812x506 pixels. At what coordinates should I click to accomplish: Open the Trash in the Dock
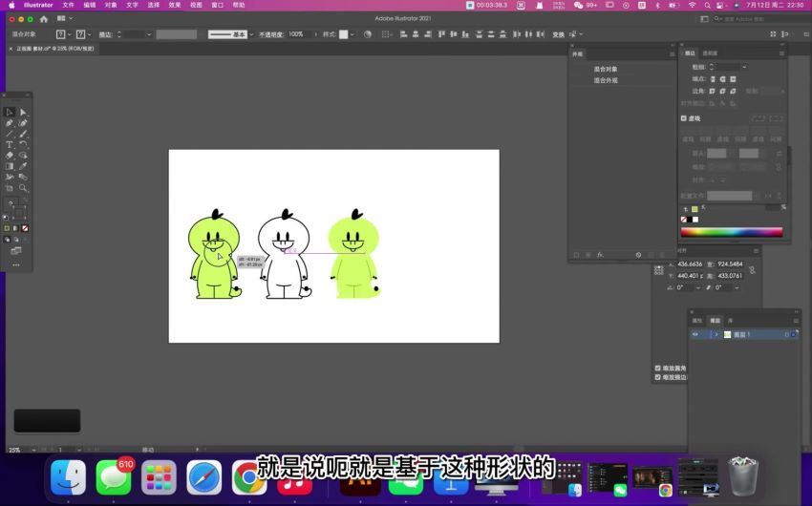coord(743,476)
